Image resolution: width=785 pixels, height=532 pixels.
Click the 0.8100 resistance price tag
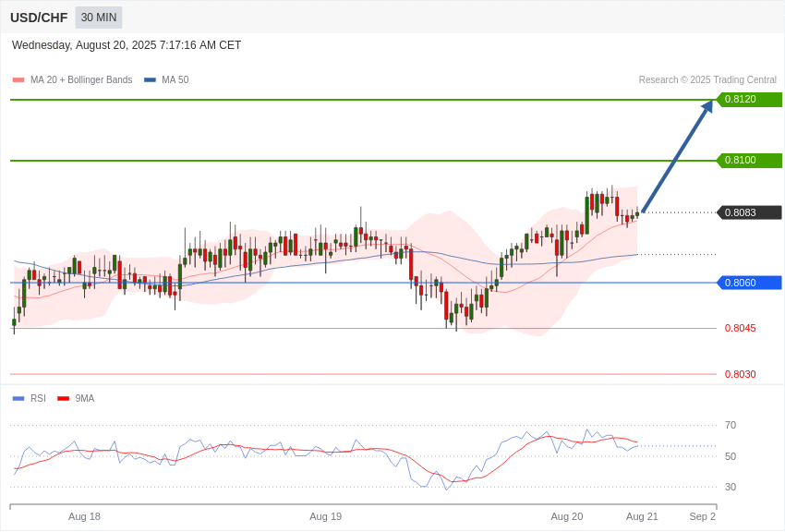[749, 160]
